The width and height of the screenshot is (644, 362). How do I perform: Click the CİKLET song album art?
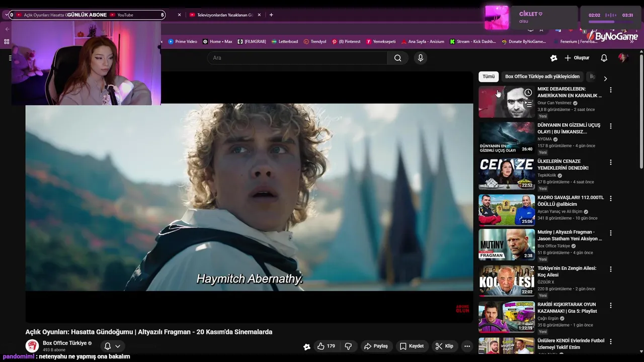[497, 18]
